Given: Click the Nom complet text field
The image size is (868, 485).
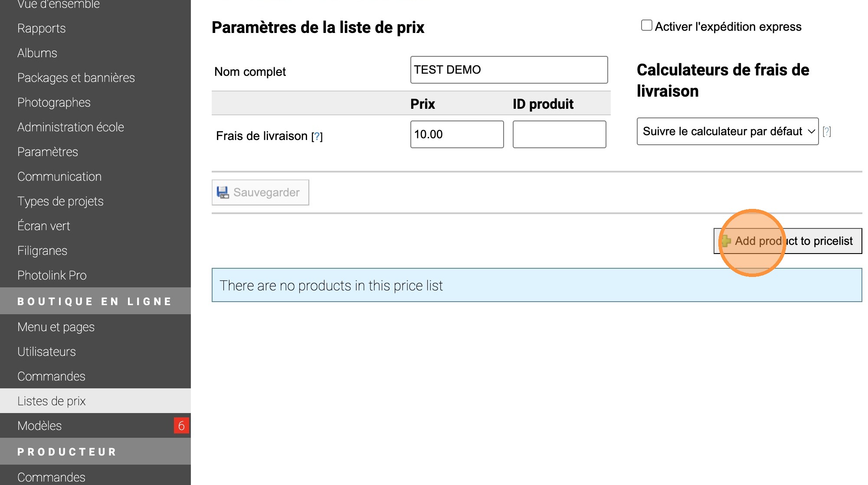Looking at the screenshot, I should pyautogui.click(x=508, y=70).
